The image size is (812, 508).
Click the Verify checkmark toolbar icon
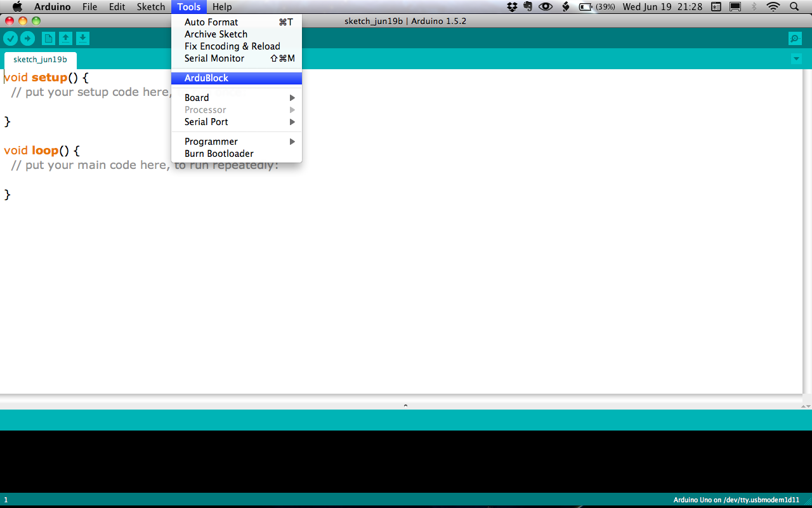tap(10, 39)
